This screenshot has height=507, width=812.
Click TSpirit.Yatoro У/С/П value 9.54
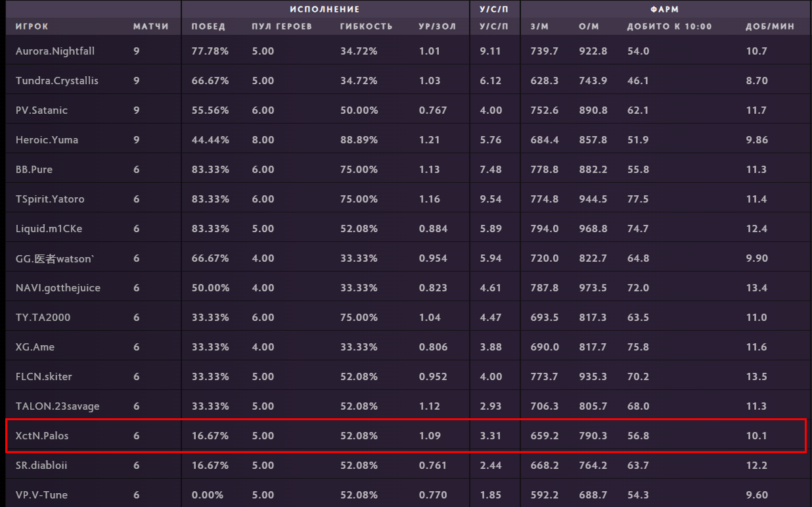491,199
